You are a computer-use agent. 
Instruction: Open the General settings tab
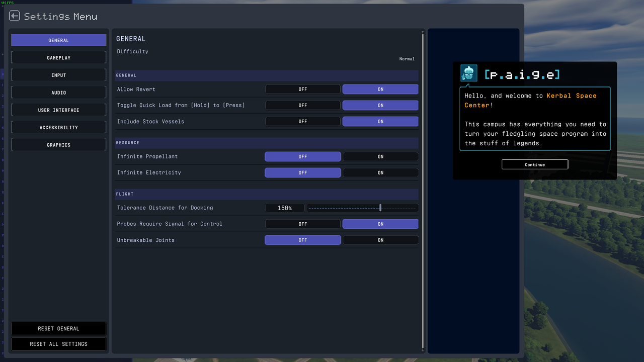point(59,40)
